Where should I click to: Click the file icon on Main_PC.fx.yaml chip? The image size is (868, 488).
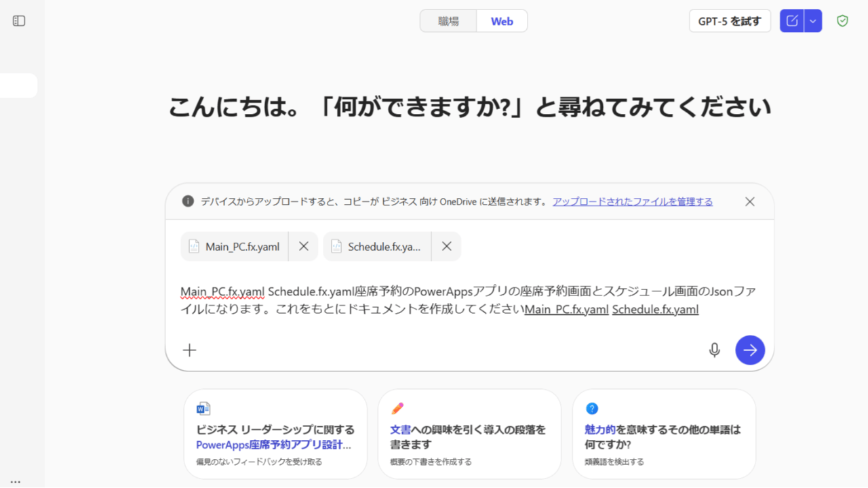coord(194,247)
